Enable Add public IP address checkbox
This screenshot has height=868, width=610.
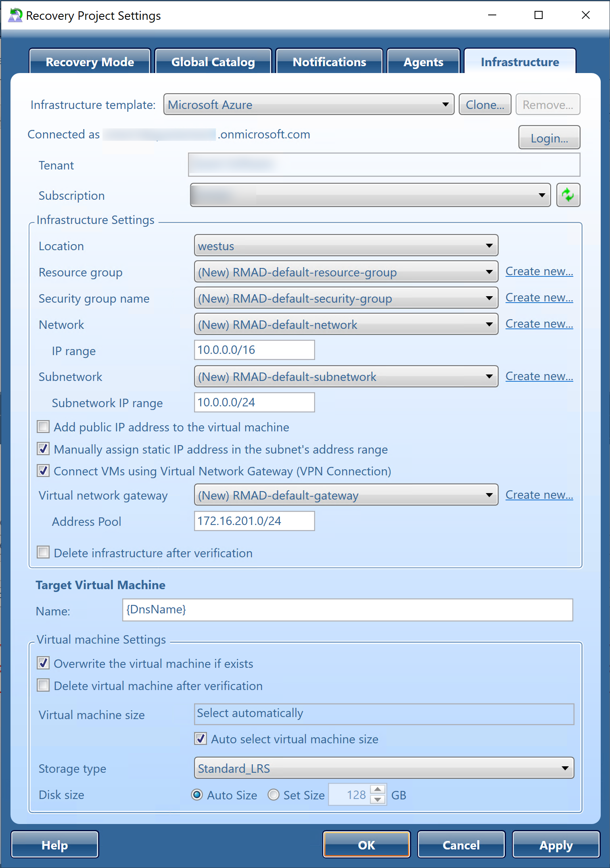(x=43, y=427)
